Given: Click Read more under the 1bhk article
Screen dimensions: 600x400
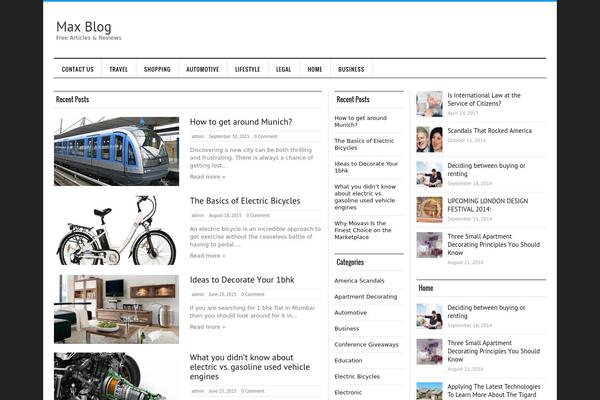Looking at the screenshot, I should coord(207,327).
